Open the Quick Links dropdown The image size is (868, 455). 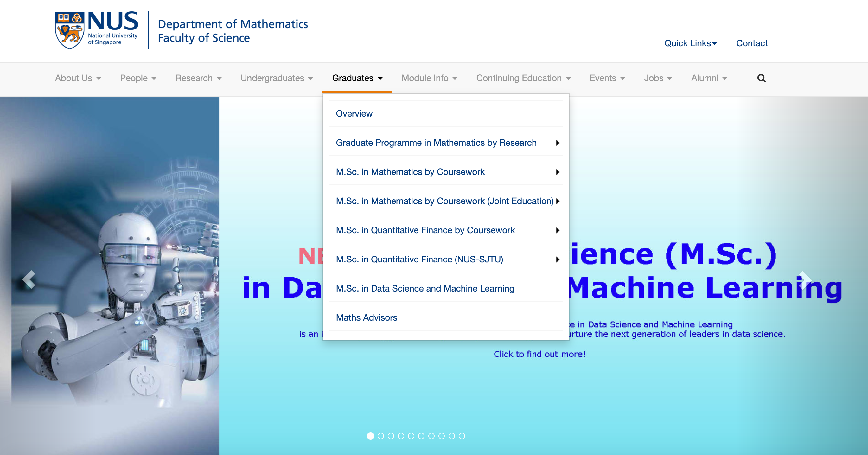coord(690,43)
